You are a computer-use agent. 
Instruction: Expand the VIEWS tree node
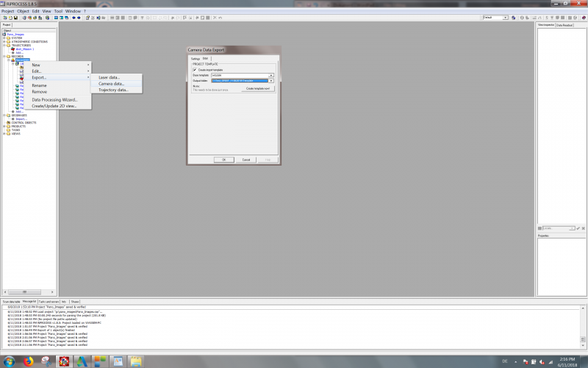(4, 134)
